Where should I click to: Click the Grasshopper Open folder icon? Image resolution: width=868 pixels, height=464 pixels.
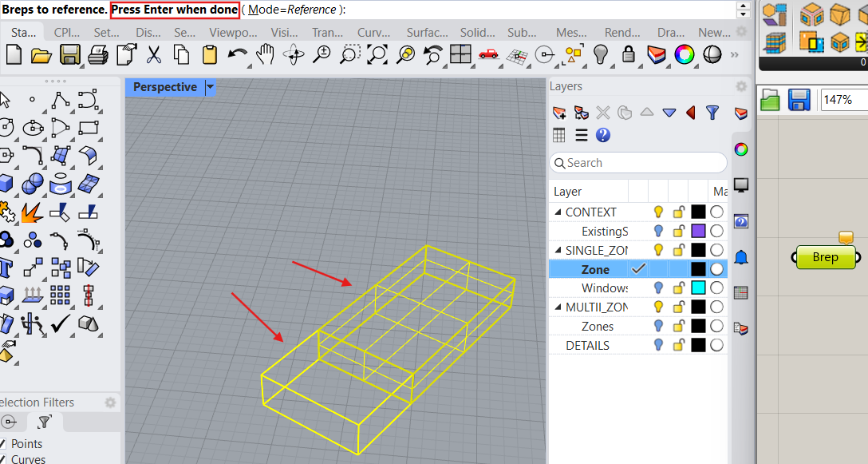(x=770, y=101)
